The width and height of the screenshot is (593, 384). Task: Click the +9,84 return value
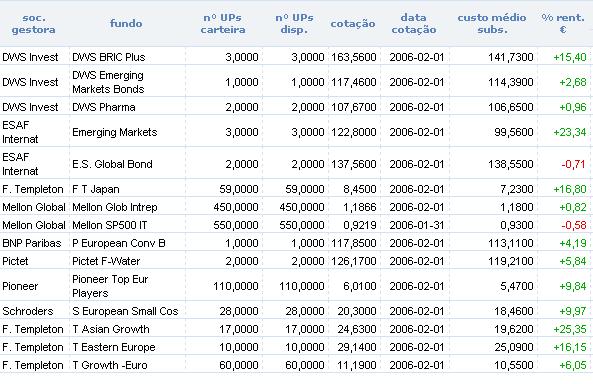[573, 286]
